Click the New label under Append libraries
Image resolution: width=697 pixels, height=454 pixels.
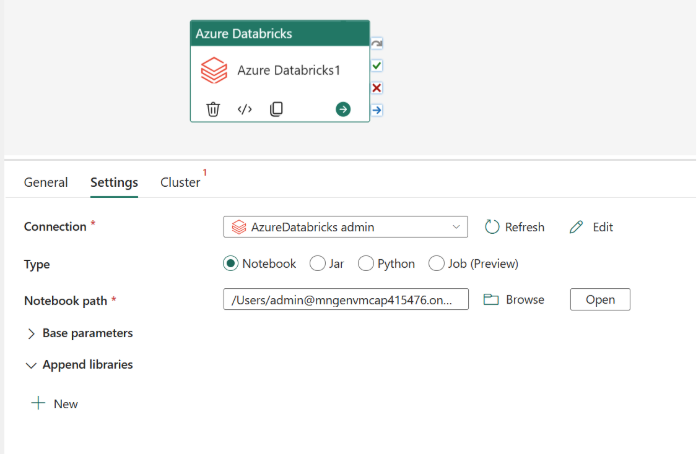click(x=66, y=404)
